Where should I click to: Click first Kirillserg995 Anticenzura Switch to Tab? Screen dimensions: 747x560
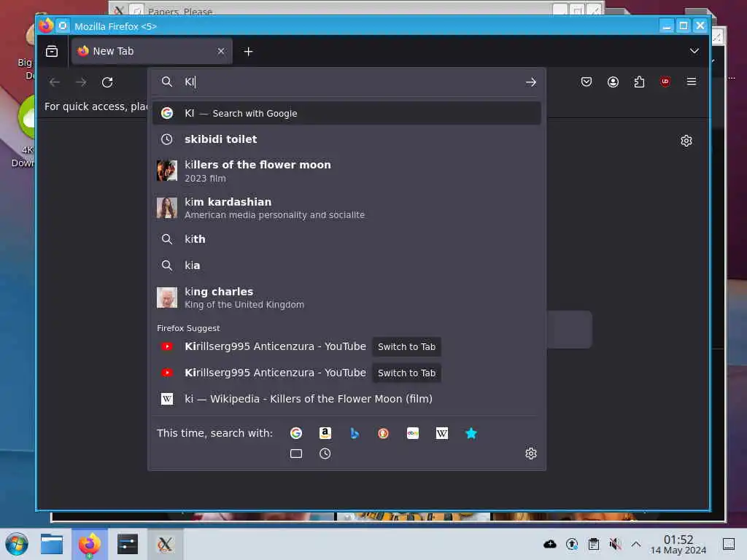(406, 346)
